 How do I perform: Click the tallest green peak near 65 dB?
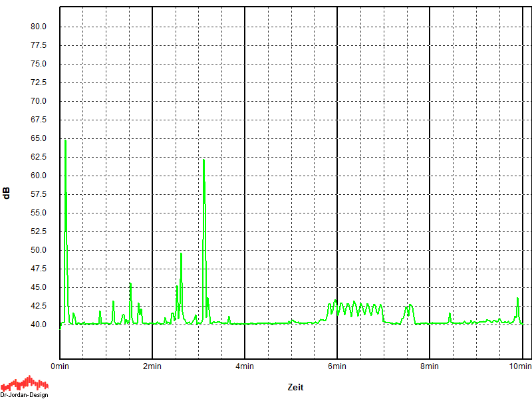pos(65,141)
